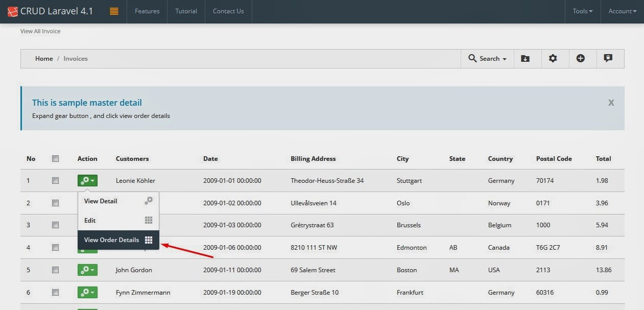The height and width of the screenshot is (310, 644).
Task: Choose Edit from the open action menu
Action: pyautogui.click(x=90, y=220)
